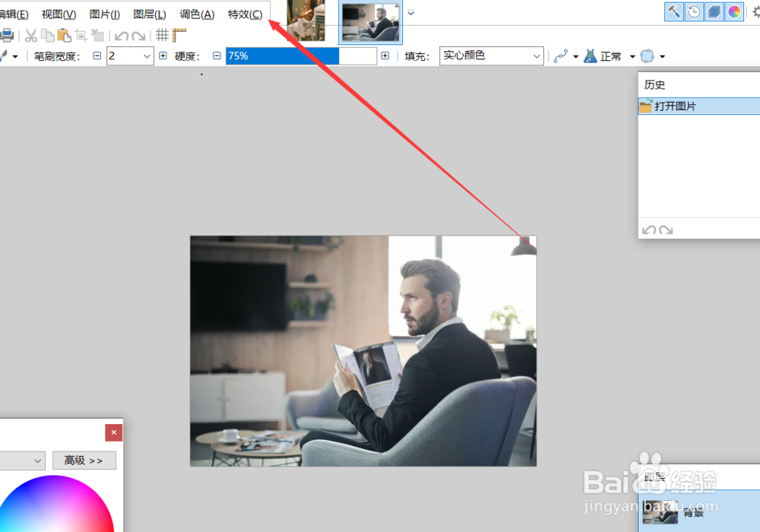The image size is (760, 532).
Task: Open the 特效(C) menu
Action: (245, 14)
